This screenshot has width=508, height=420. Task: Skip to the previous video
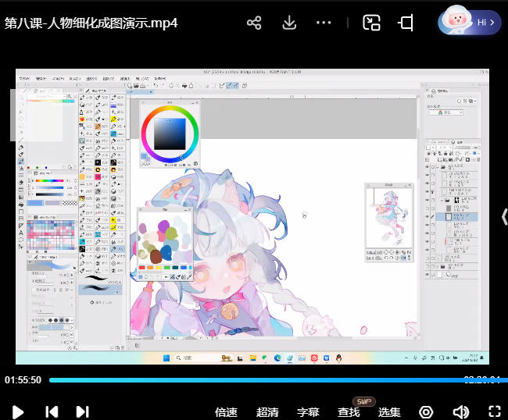tap(52, 411)
